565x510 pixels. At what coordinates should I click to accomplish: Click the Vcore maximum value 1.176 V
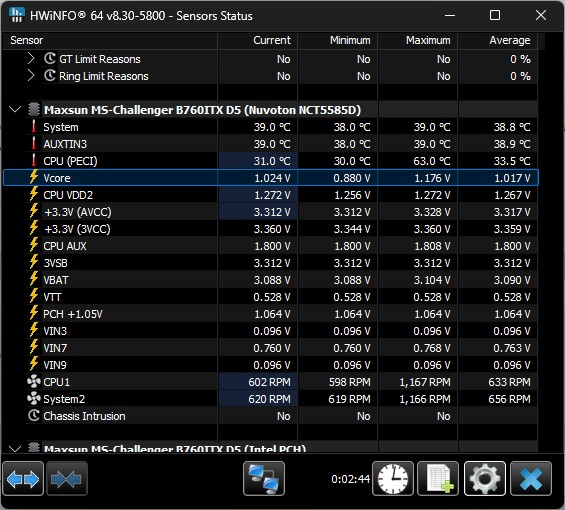pos(432,178)
